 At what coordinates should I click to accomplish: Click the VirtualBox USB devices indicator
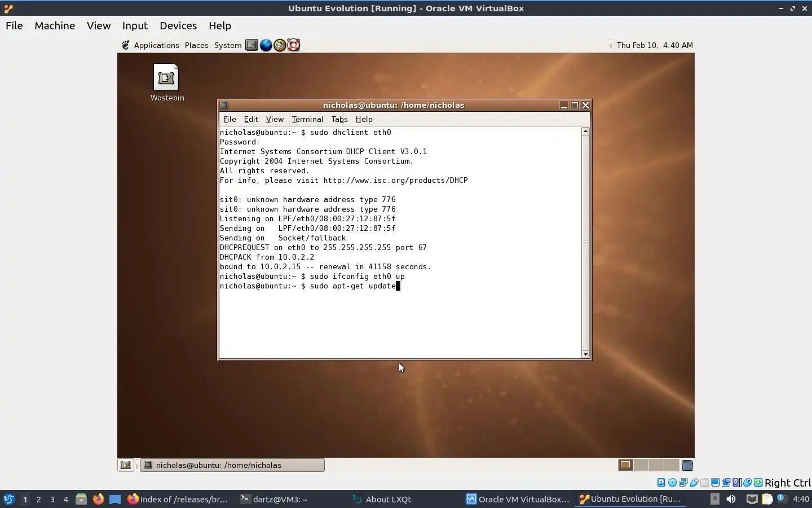[694, 483]
